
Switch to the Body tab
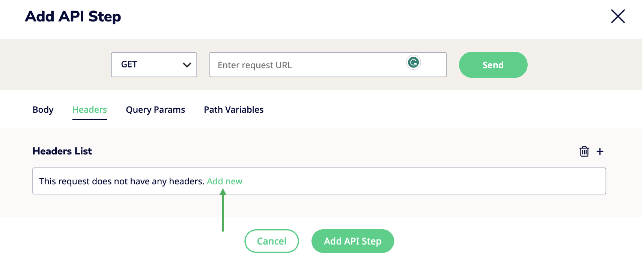point(43,110)
